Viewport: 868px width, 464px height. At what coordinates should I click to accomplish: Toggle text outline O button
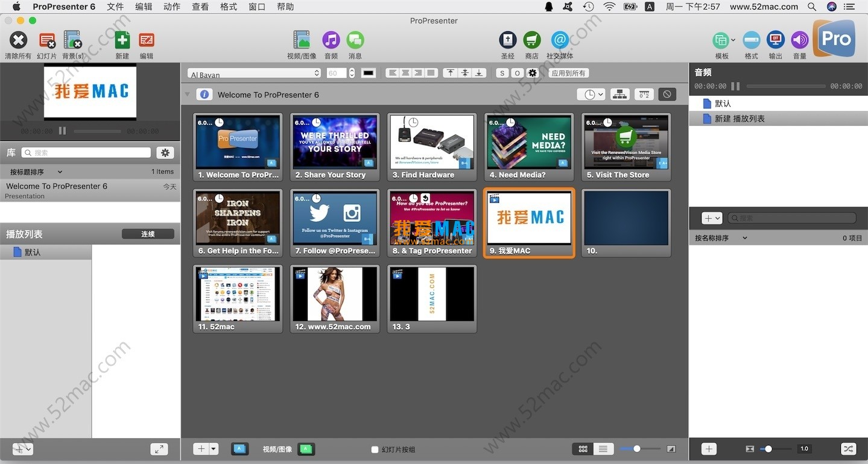pyautogui.click(x=517, y=73)
